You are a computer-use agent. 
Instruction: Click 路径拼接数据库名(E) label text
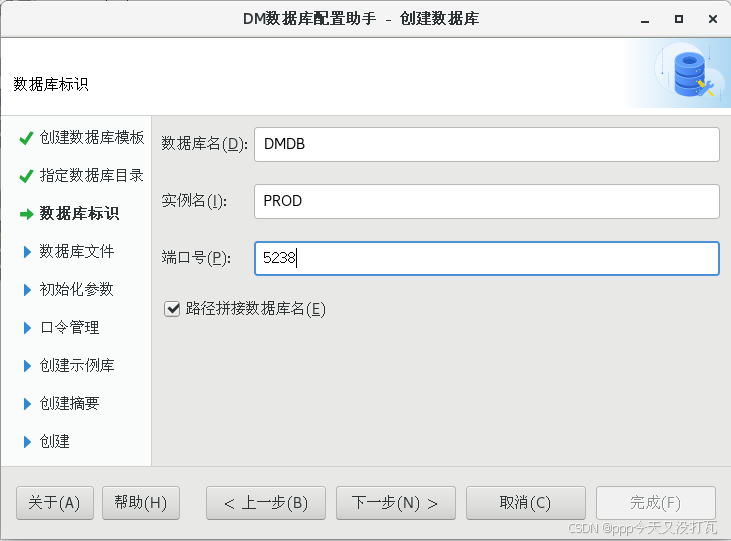click(255, 309)
